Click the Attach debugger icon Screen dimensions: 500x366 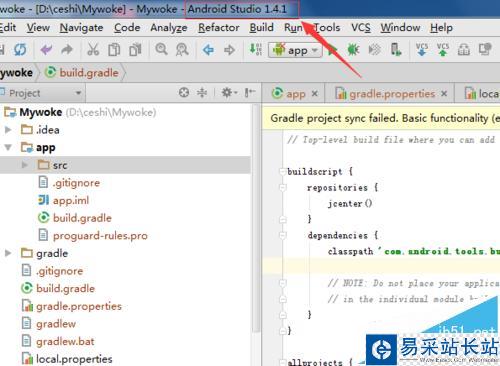374,50
